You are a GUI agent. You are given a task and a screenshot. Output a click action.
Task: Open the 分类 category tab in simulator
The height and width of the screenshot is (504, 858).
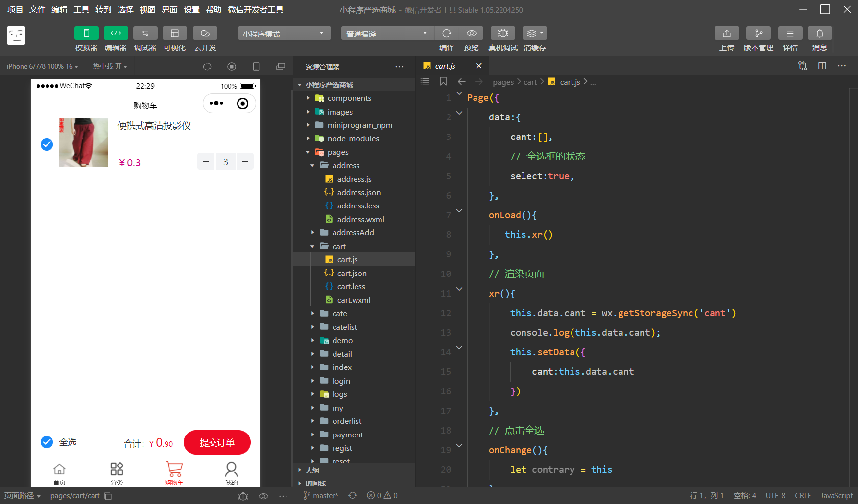[117, 473]
